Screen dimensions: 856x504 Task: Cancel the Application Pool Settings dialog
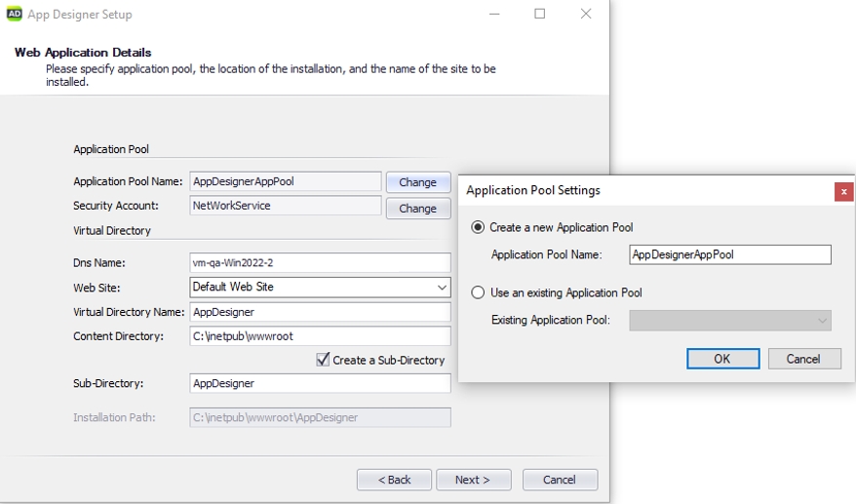point(804,359)
